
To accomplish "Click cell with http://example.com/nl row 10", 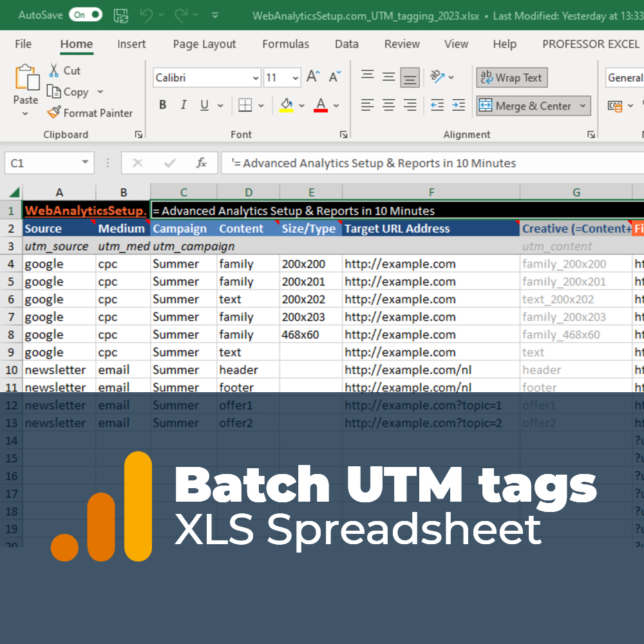I will pos(431,370).
